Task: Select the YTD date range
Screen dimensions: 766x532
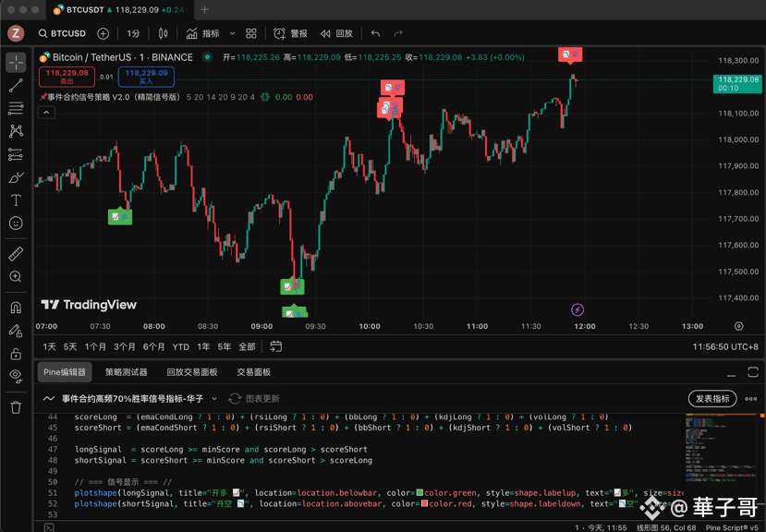Action: pos(181,347)
